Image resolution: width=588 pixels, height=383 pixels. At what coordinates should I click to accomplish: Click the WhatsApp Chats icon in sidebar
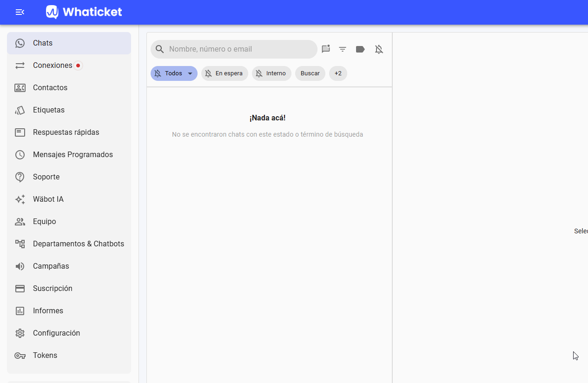coord(20,43)
